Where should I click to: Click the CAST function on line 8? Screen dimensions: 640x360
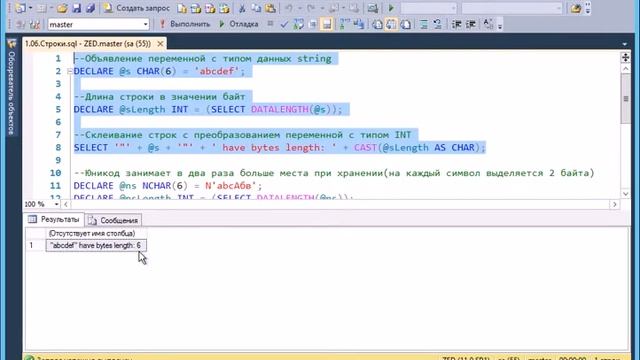(x=365, y=147)
